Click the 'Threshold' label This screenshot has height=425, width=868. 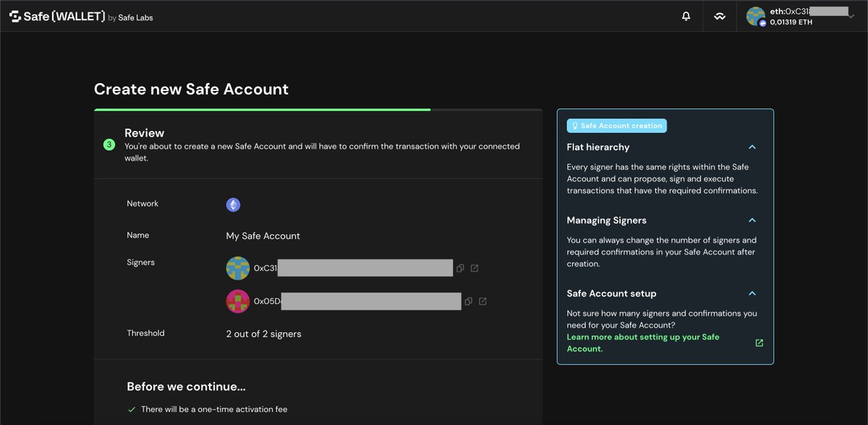point(145,333)
